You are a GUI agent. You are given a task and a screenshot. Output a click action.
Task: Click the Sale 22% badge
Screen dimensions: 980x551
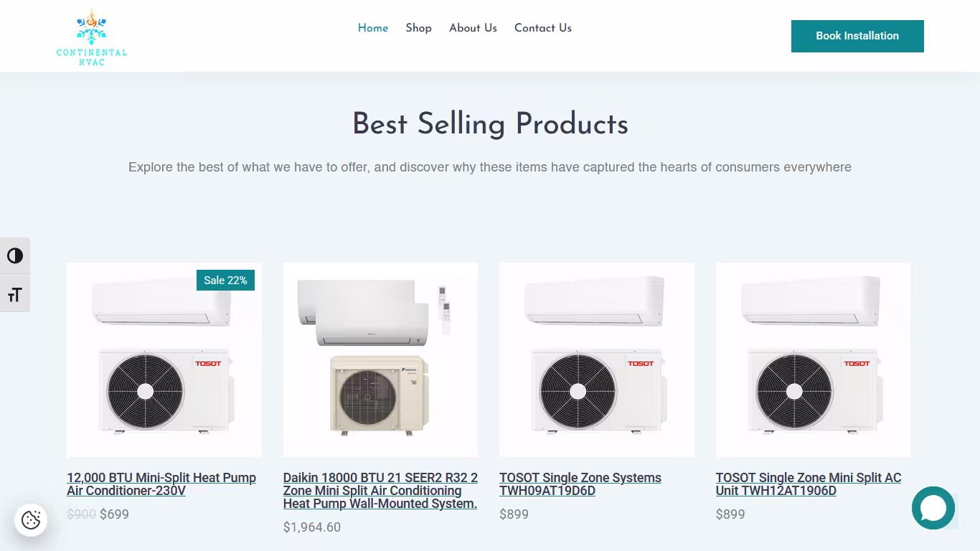click(225, 281)
